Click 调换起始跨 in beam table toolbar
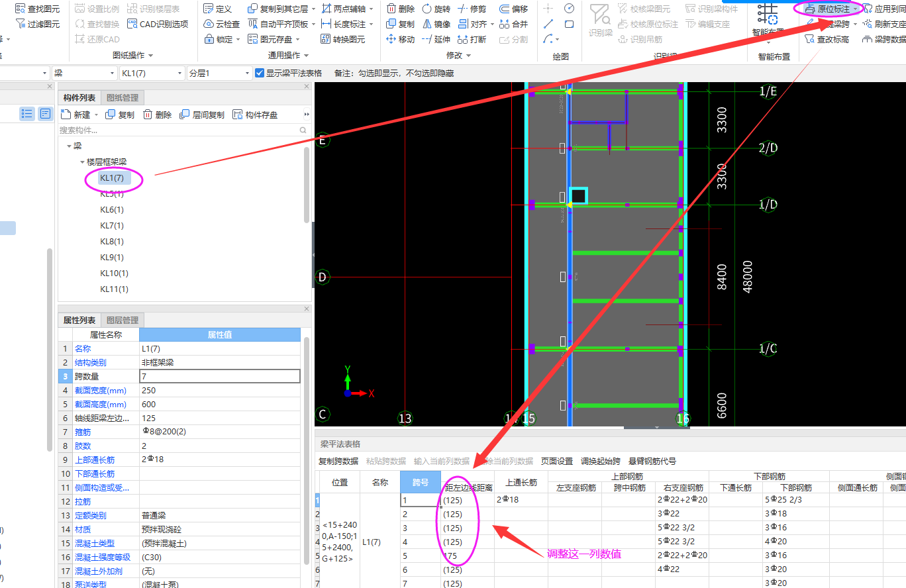 tap(601, 461)
